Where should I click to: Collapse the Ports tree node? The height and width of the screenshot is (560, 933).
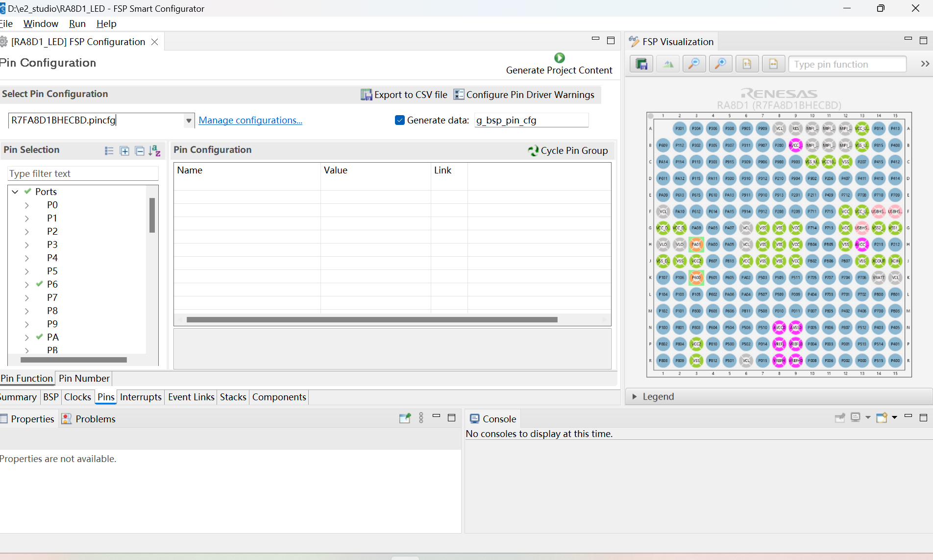[x=15, y=192]
